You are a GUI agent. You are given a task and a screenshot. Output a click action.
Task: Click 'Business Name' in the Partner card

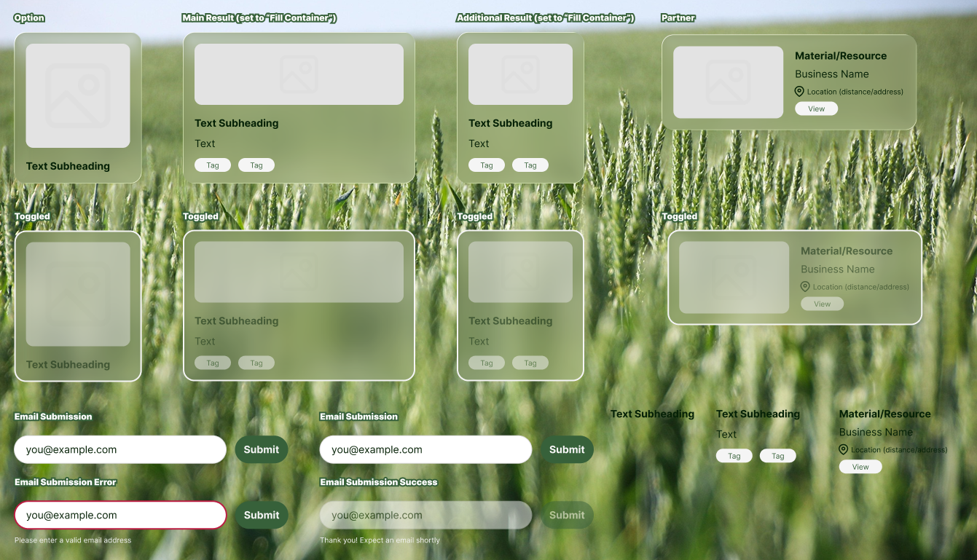coord(832,74)
